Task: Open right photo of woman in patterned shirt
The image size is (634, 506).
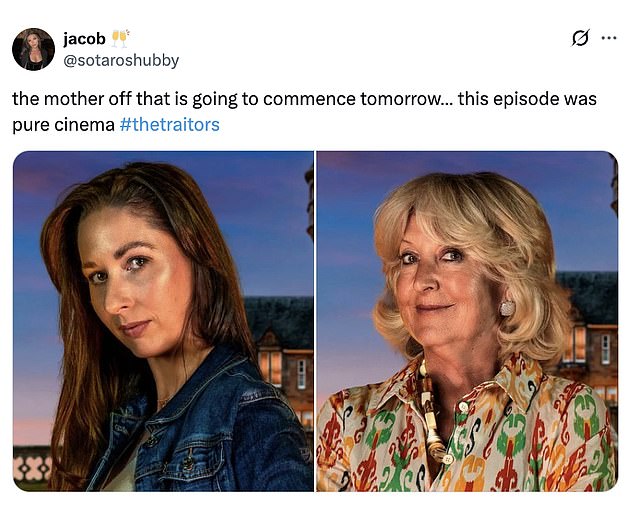Action: [x=467, y=321]
